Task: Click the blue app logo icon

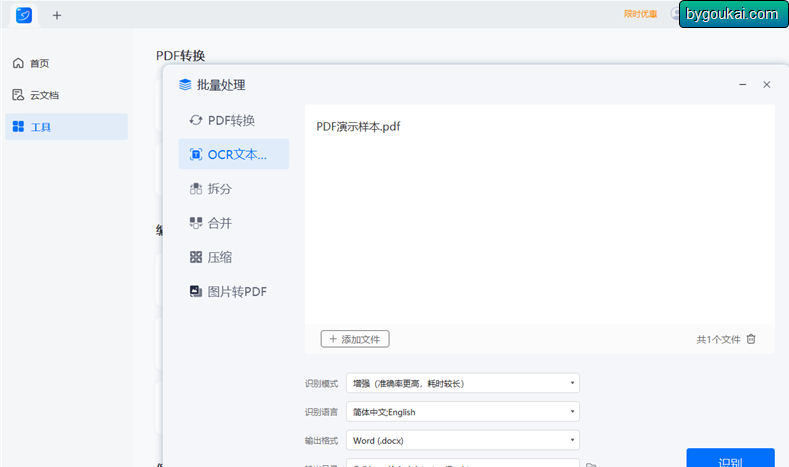Action: tap(24, 15)
